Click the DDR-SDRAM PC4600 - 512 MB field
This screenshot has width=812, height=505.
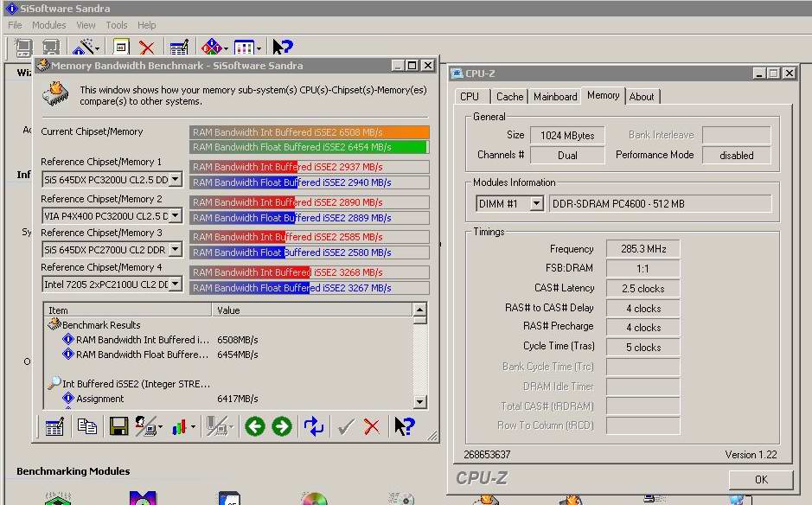pos(661,203)
